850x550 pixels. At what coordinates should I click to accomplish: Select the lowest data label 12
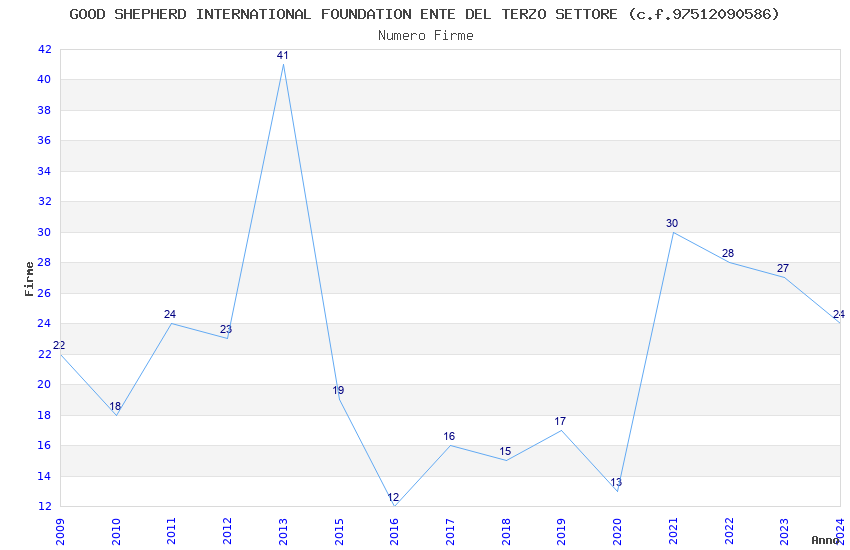pos(393,497)
